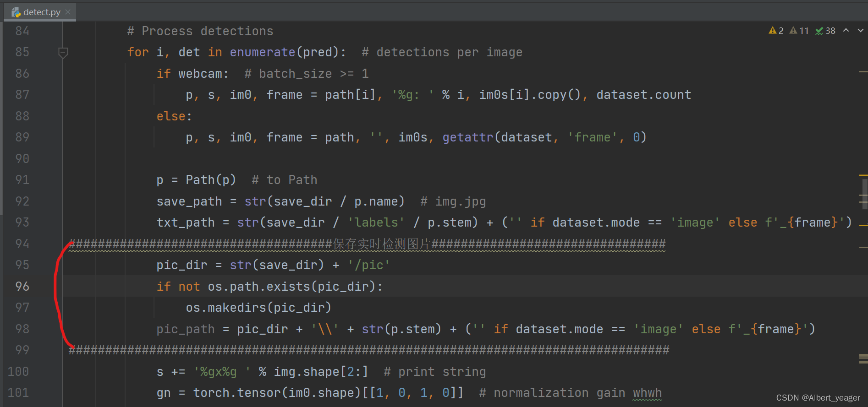Click the 'frame' string literal on line 89

592,137
